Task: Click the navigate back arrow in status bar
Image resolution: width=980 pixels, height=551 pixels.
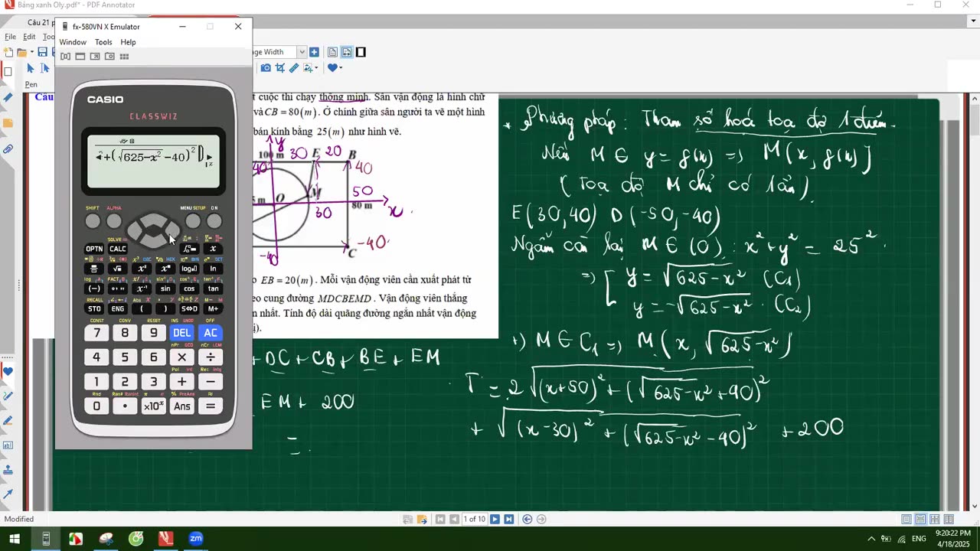Action: pyautogui.click(x=528, y=519)
